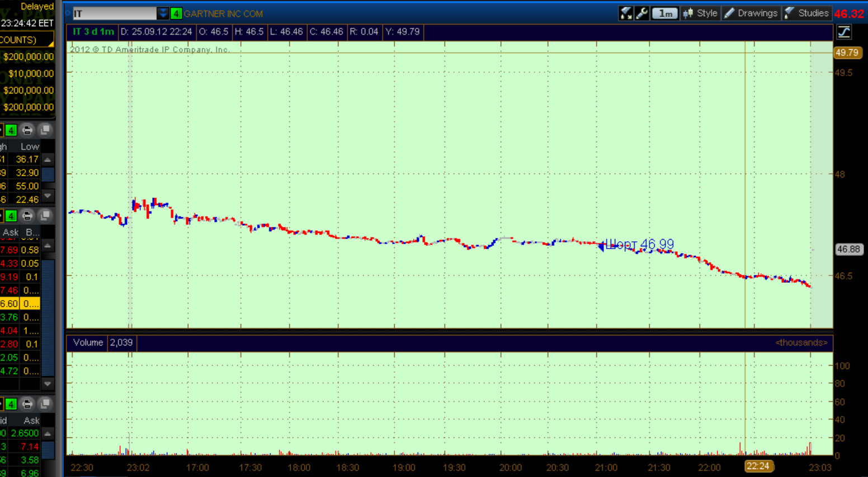Select the highlighted 6.60 row in quote list
The image size is (868, 477).
[20, 303]
